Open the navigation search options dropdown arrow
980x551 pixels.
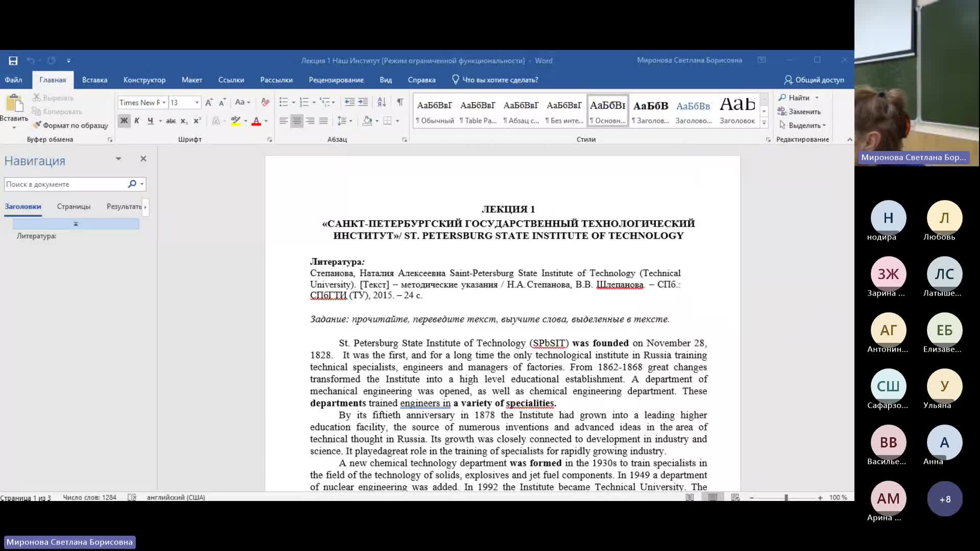click(x=142, y=184)
